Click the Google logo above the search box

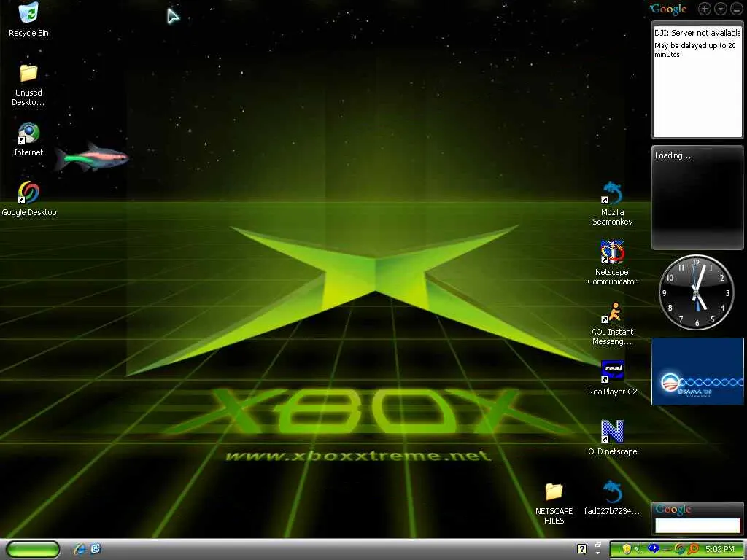tap(673, 510)
